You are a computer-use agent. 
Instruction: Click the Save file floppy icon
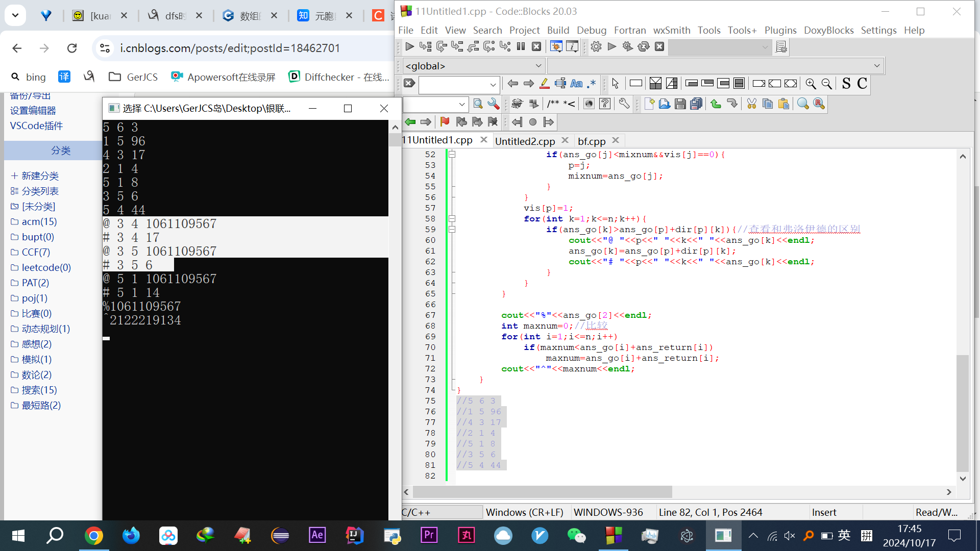point(680,104)
